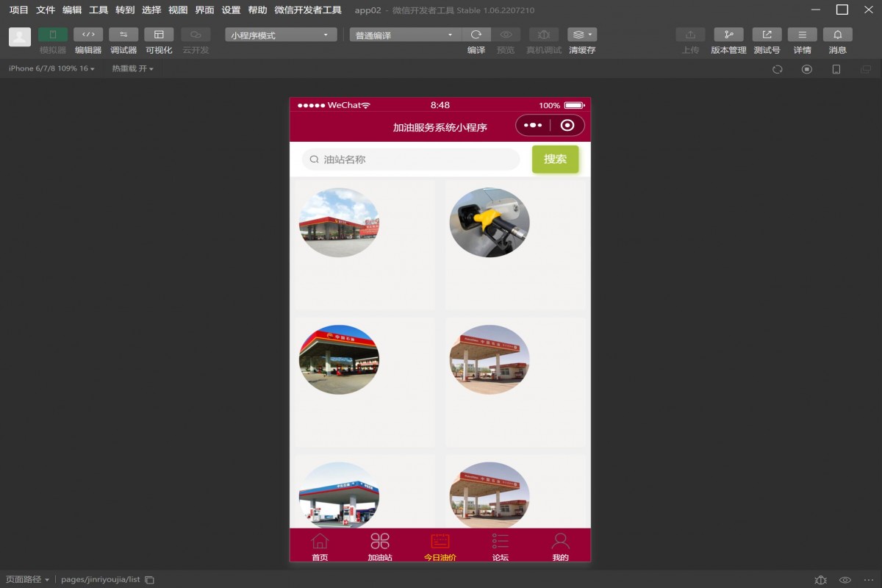Image resolution: width=882 pixels, height=588 pixels.
Task: Open the messages bell icon
Action: (x=837, y=35)
